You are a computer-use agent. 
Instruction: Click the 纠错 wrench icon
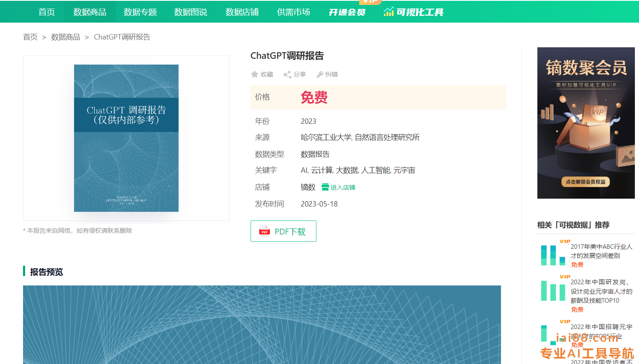tap(320, 74)
